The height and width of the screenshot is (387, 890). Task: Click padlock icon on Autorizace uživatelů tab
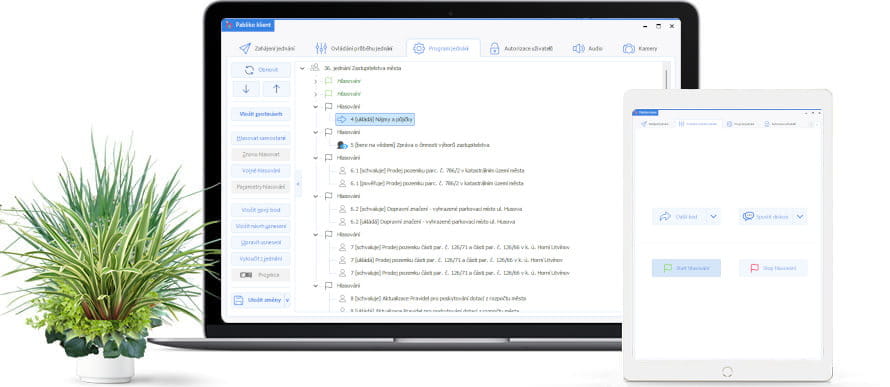pos(494,49)
